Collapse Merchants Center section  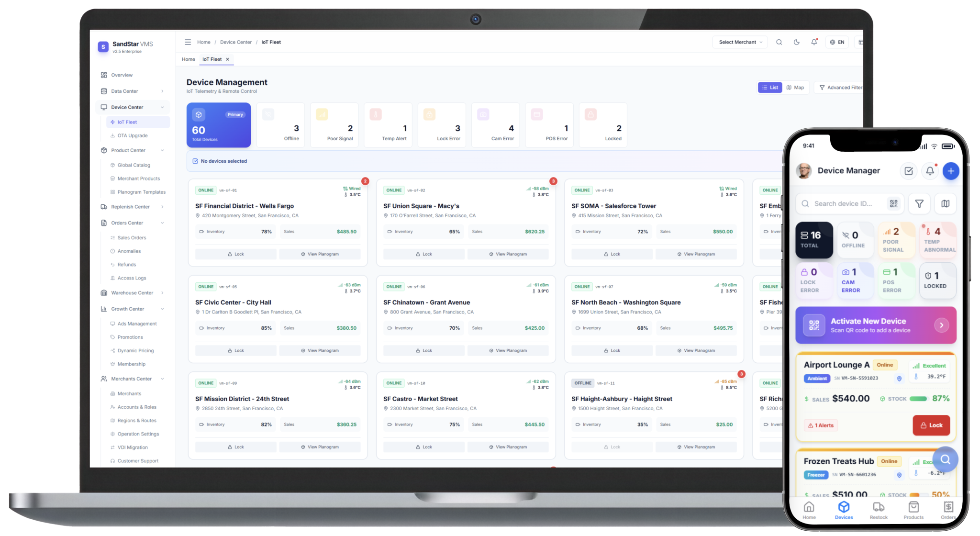[133, 379]
